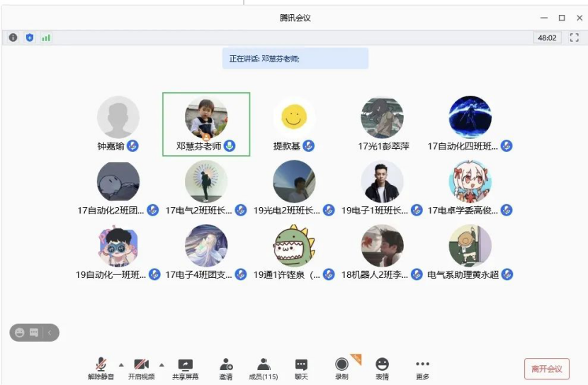Expand video options arrow beside 开启视频
This screenshot has width=588, height=385.
tap(162, 364)
